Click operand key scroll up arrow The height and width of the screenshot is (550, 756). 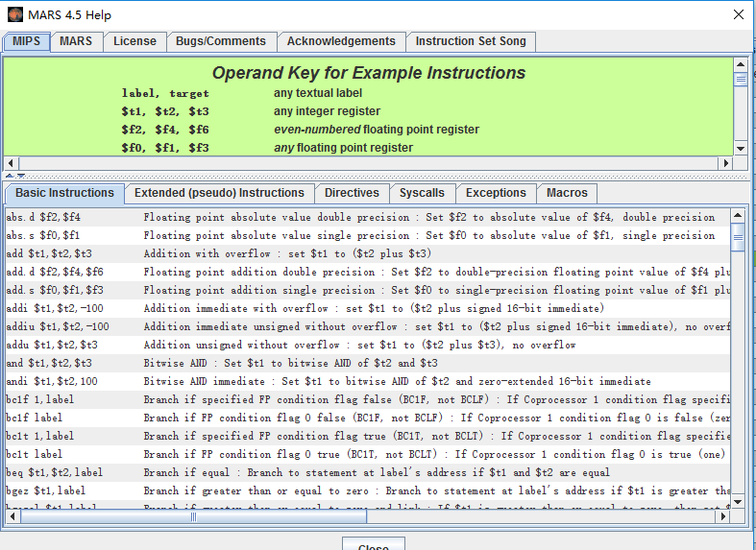click(741, 64)
